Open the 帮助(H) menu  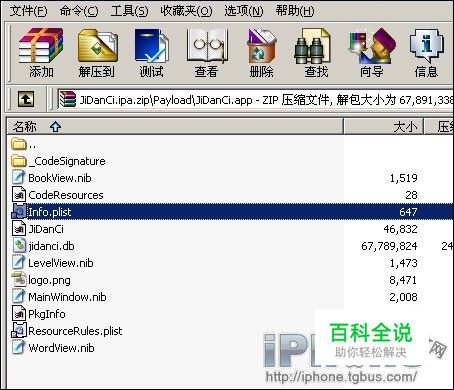[x=295, y=11]
